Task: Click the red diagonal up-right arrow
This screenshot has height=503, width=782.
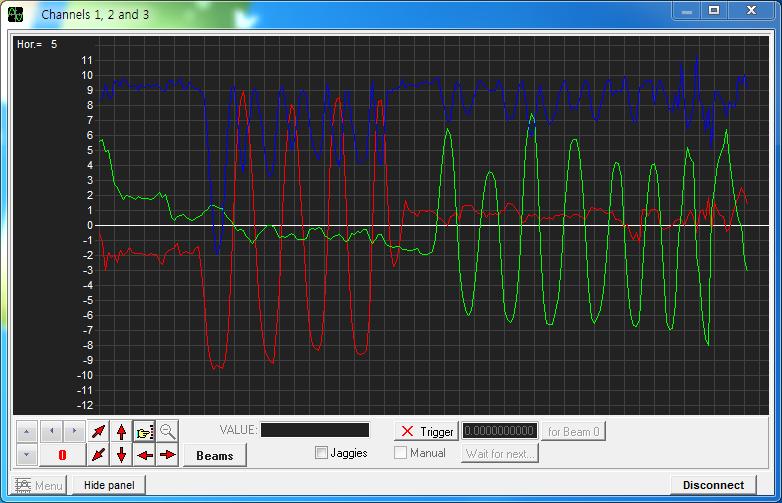Action: (x=98, y=432)
